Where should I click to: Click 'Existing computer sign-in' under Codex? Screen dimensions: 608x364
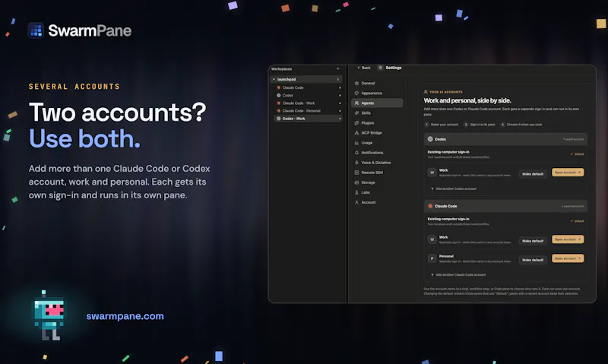[448, 152]
